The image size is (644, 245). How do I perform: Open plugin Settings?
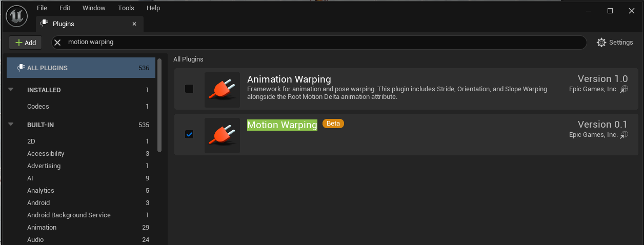point(615,43)
